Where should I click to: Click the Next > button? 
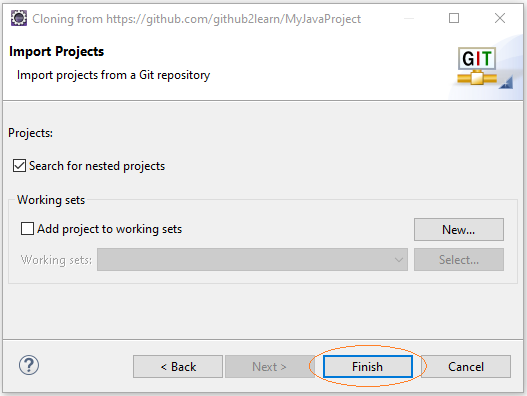(x=269, y=367)
